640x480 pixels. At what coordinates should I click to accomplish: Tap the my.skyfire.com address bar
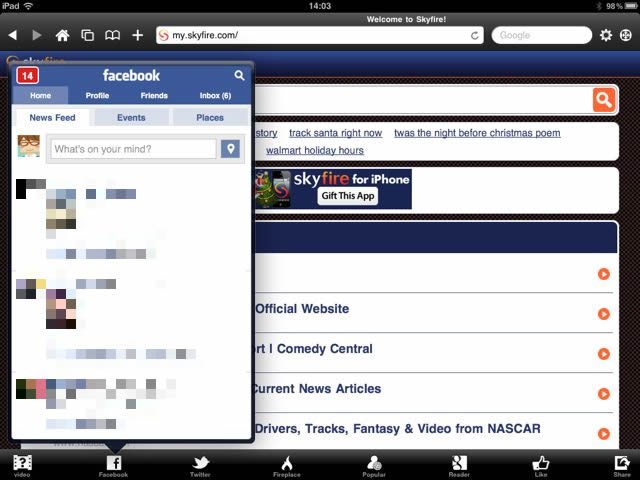(320, 36)
